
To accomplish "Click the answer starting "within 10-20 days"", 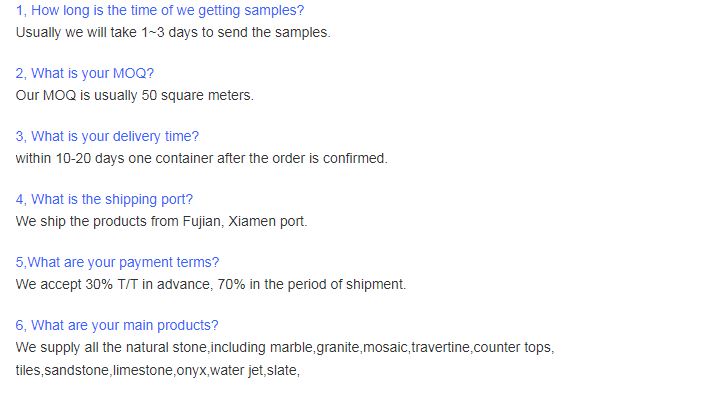I will pyautogui.click(x=201, y=158).
